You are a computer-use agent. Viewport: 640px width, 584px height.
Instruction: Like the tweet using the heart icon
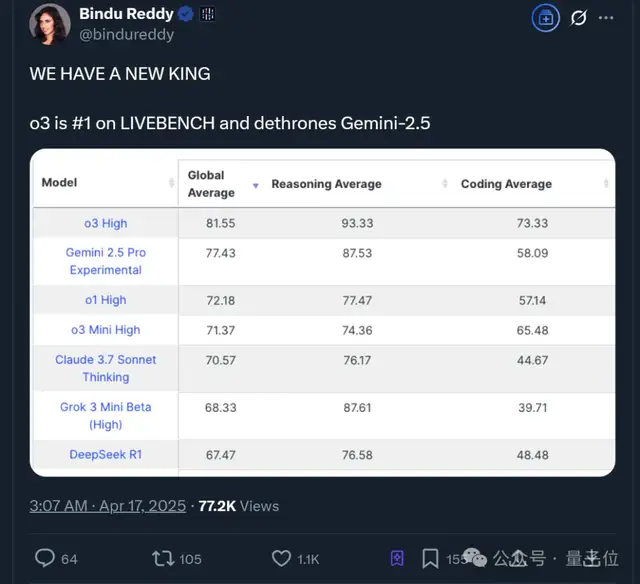[282, 558]
